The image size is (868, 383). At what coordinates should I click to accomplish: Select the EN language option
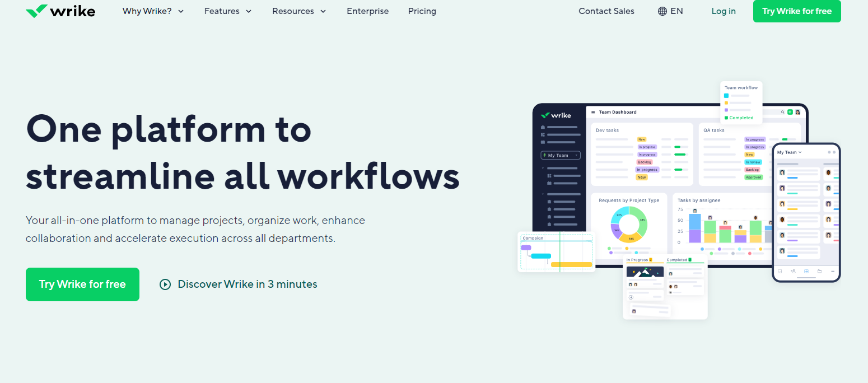click(x=677, y=11)
